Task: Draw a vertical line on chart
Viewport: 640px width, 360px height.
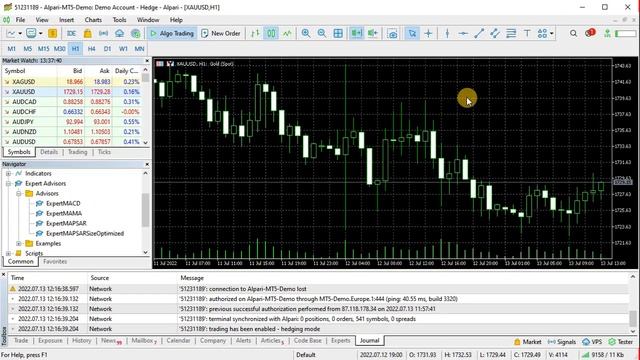Action: (x=447, y=33)
